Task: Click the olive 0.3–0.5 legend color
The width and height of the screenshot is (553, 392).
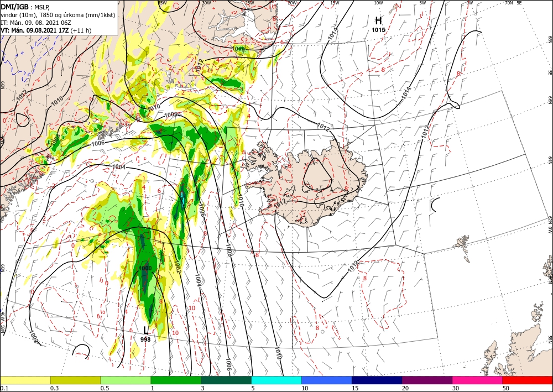Action: (75, 380)
